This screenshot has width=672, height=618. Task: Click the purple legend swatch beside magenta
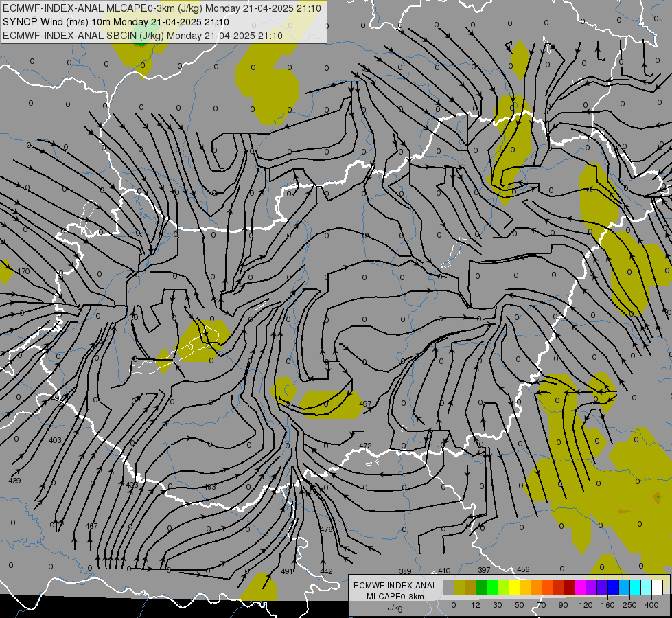click(x=592, y=587)
